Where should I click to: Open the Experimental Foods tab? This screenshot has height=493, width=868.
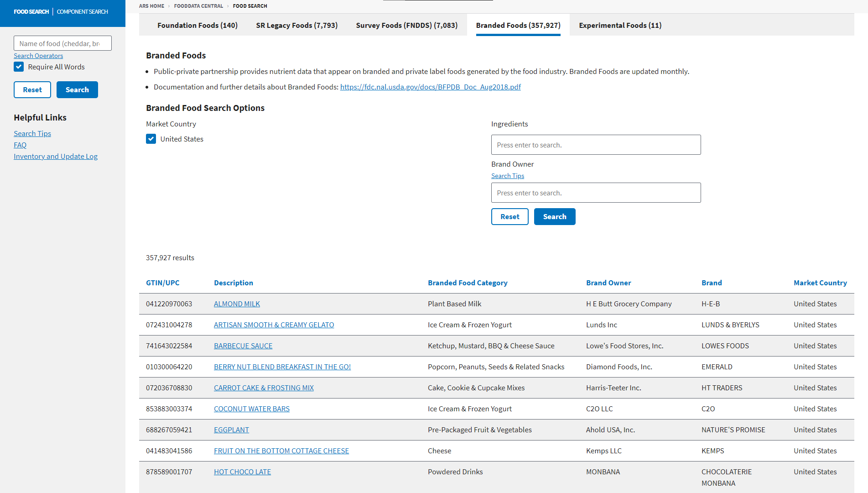pos(620,26)
